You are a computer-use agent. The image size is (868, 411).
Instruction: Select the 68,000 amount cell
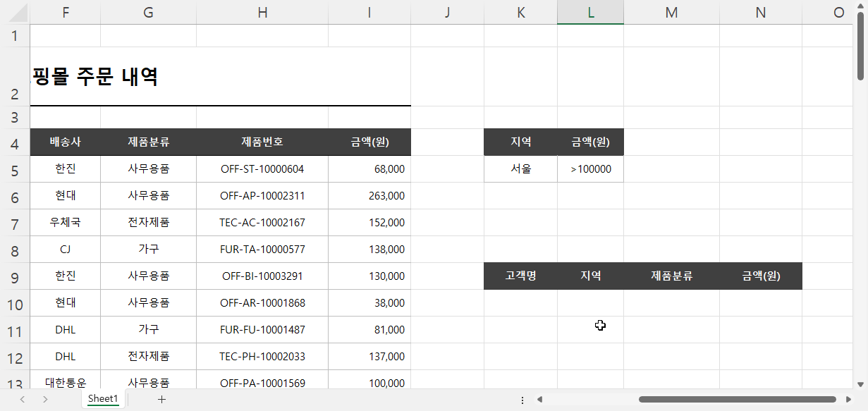369,169
